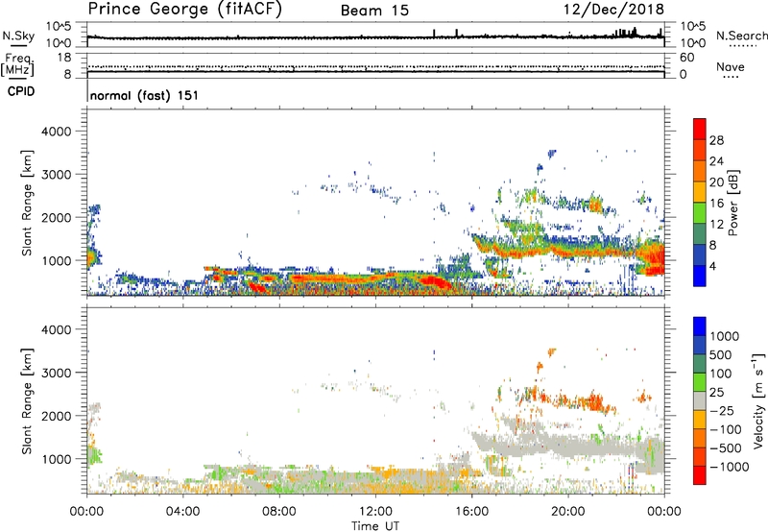Select the 'normal (fast) 151' CPID text

(145, 95)
